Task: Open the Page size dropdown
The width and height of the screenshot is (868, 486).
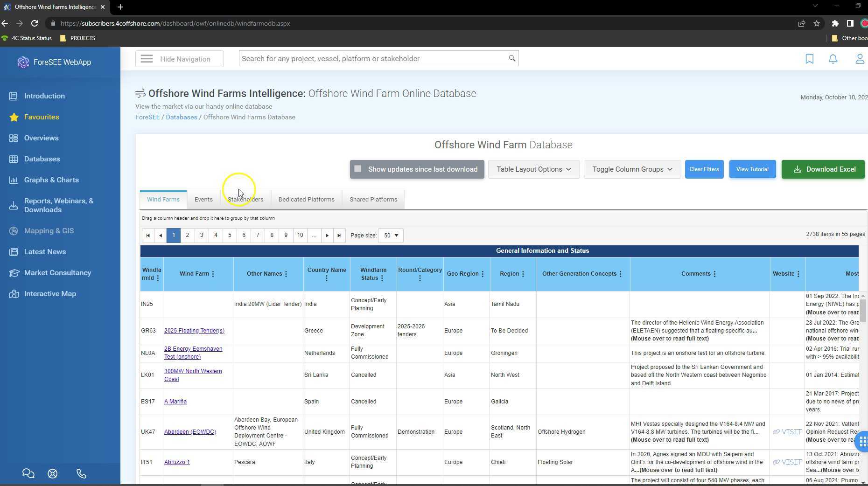Action: pyautogui.click(x=391, y=236)
